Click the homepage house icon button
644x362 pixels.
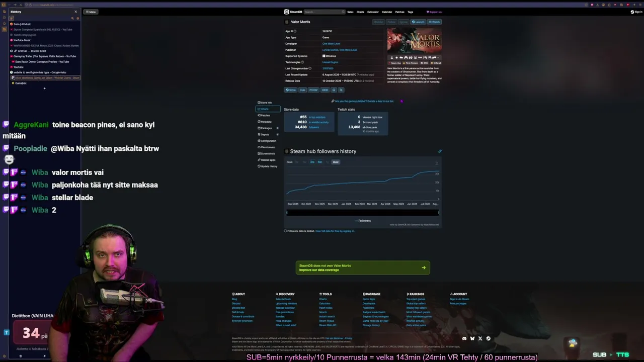[x=334, y=90]
